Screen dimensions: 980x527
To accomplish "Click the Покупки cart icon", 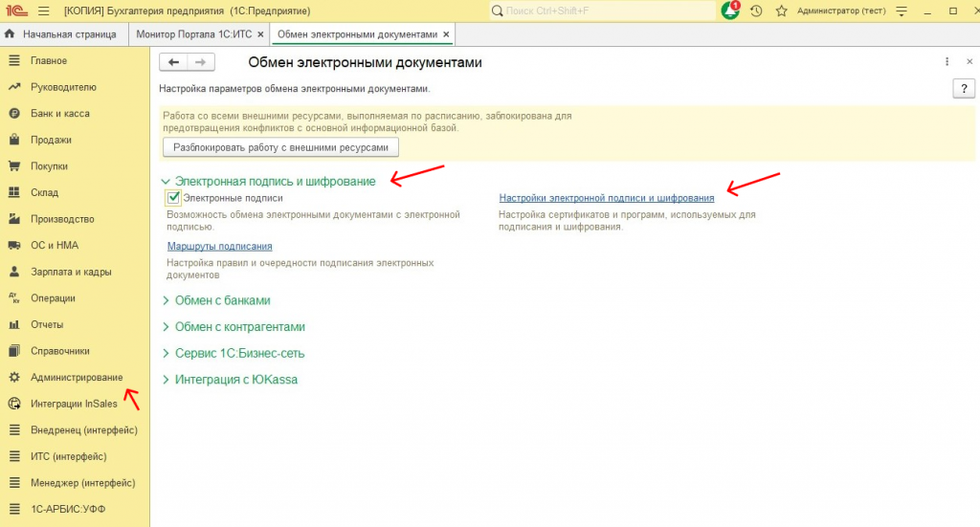I will coord(14,166).
